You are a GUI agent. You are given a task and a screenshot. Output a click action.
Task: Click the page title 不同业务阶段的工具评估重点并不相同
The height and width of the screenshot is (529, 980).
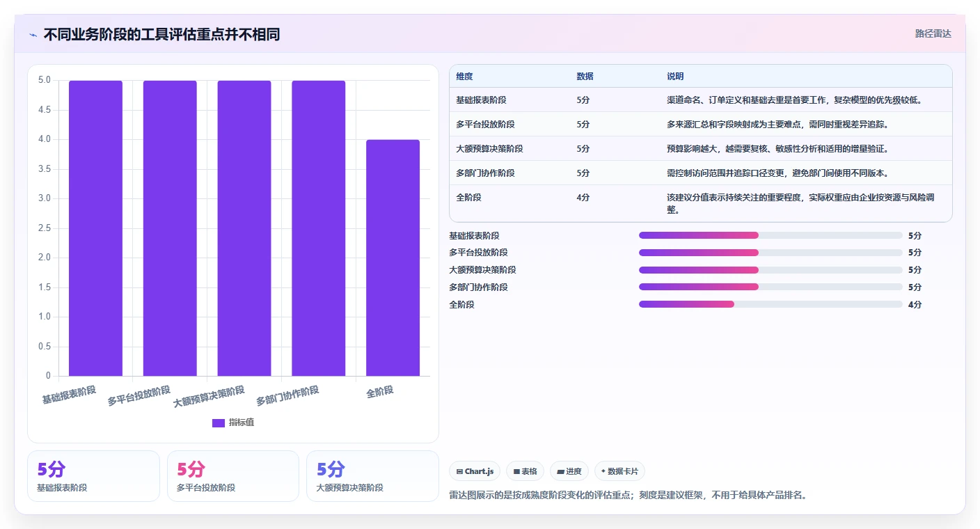point(161,35)
